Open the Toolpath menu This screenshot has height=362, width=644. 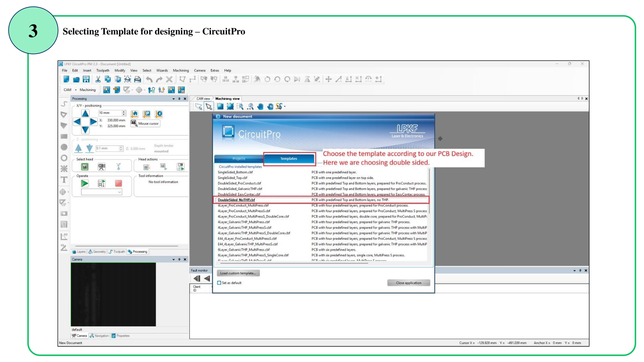click(103, 70)
